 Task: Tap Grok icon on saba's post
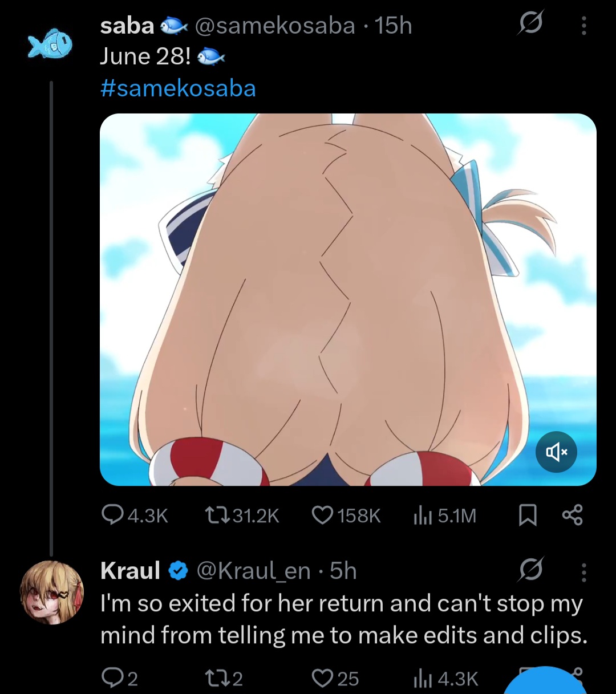pos(530,24)
